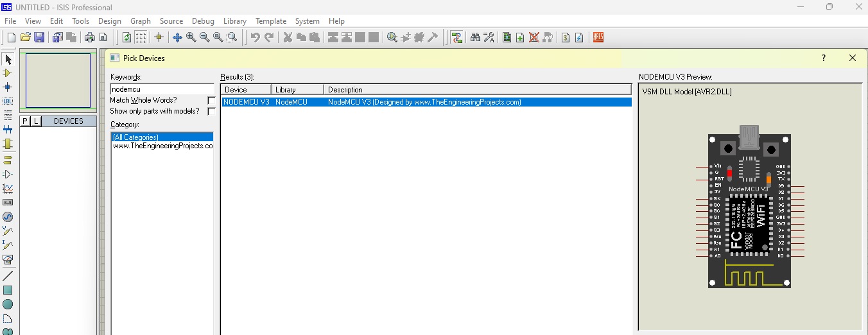Select the Junction Dot Mode tool

click(x=8, y=87)
